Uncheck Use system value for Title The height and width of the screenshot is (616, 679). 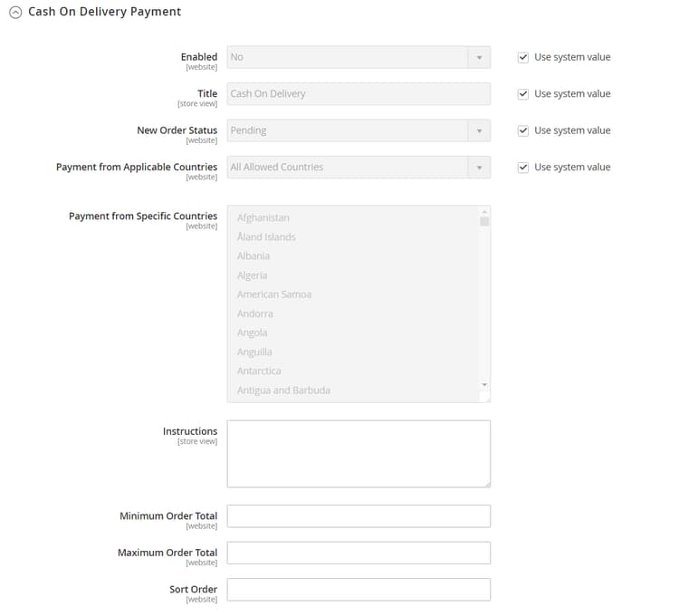pos(523,94)
